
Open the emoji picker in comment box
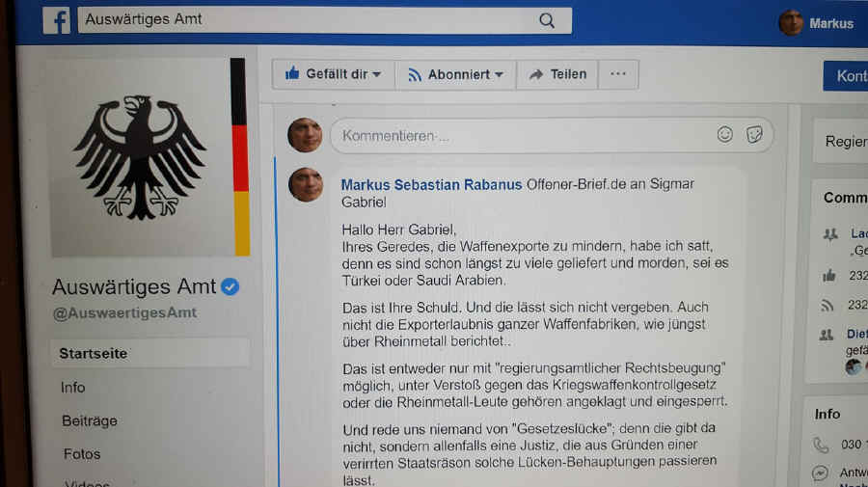point(724,134)
